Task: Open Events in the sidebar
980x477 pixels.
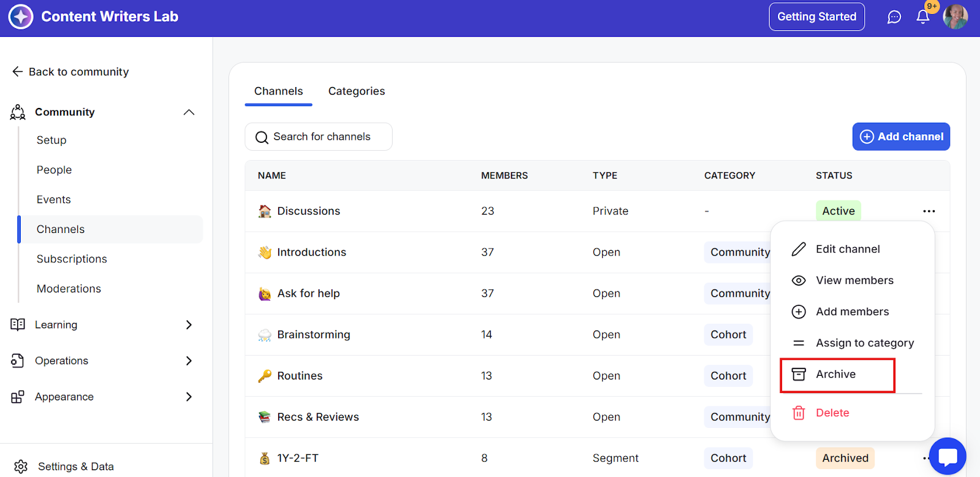Action: coord(54,200)
